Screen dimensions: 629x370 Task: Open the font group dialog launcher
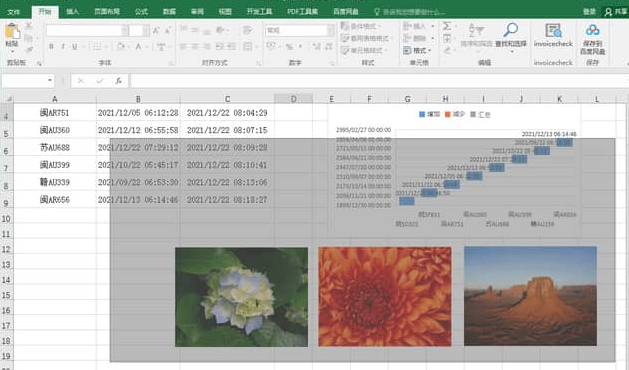(x=171, y=63)
